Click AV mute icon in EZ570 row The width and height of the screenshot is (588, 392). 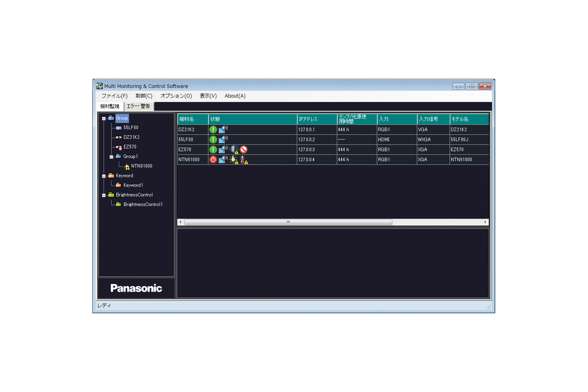(223, 149)
